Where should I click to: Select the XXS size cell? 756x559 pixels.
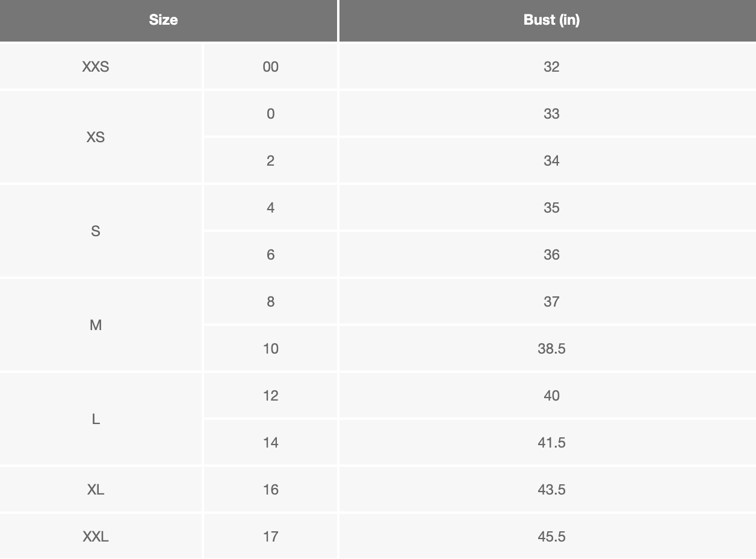pos(96,67)
